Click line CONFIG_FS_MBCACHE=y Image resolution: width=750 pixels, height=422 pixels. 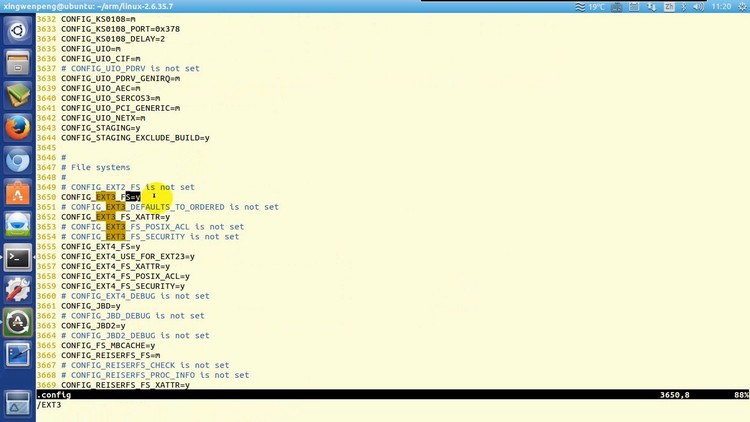[108, 345]
